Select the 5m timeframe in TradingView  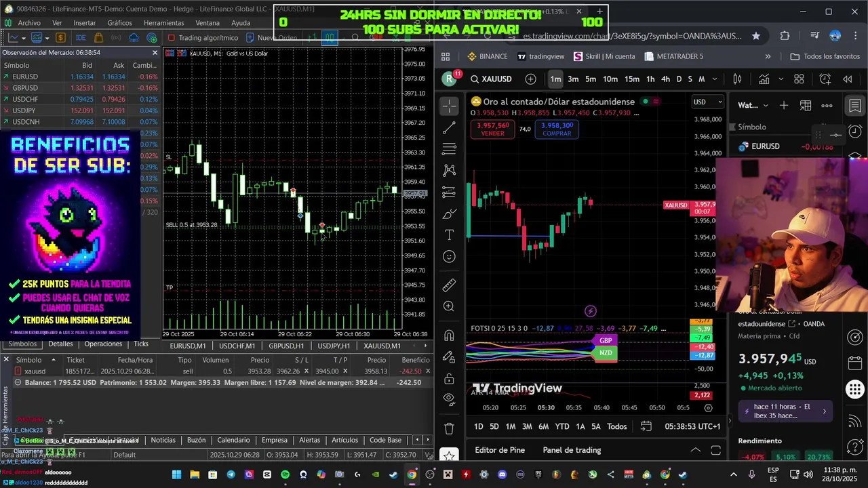tap(591, 79)
